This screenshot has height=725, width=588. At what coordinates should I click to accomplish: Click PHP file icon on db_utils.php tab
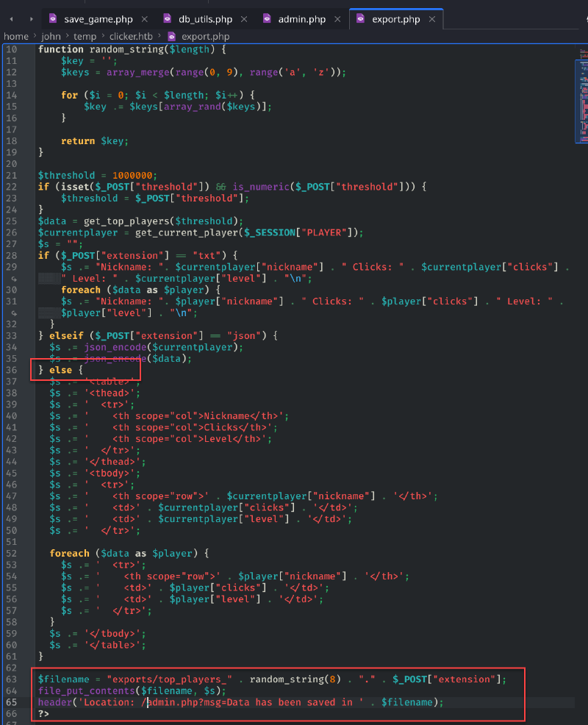(168, 18)
